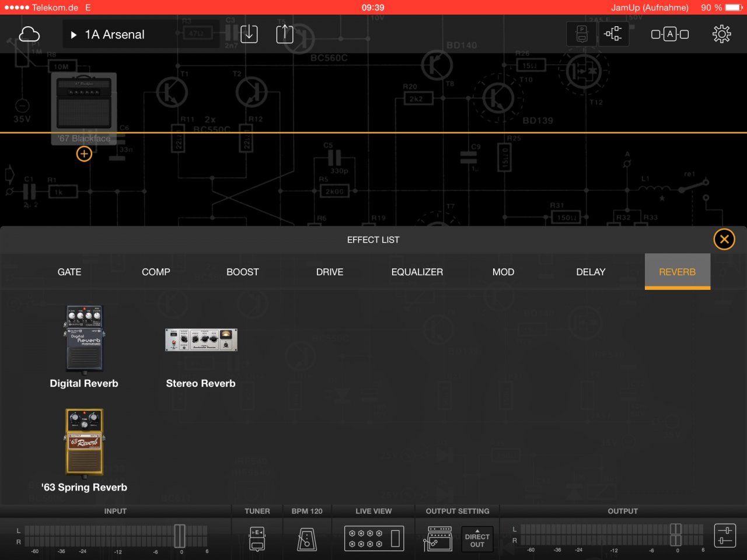Click the Digital Reverb label

tap(84, 383)
